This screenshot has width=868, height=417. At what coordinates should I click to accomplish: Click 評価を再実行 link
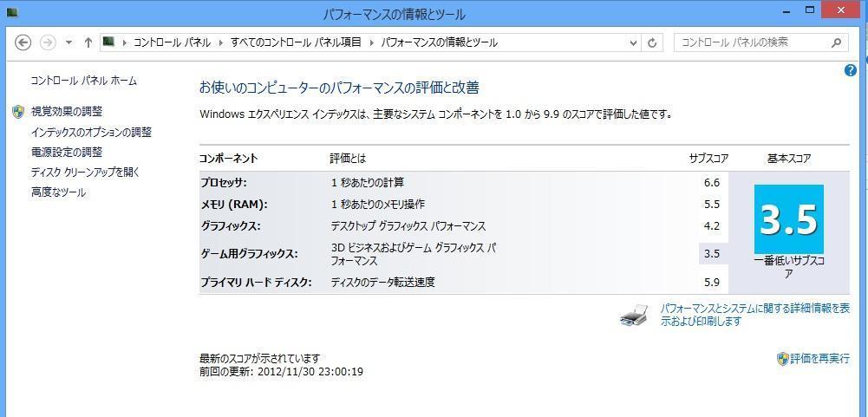(819, 358)
